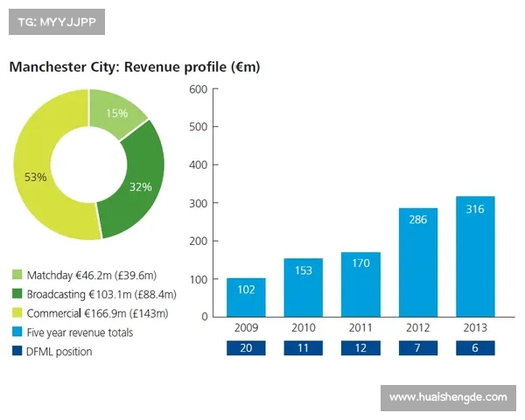
Task: Click the DFML position navy swatch
Action: pyautogui.click(x=17, y=351)
